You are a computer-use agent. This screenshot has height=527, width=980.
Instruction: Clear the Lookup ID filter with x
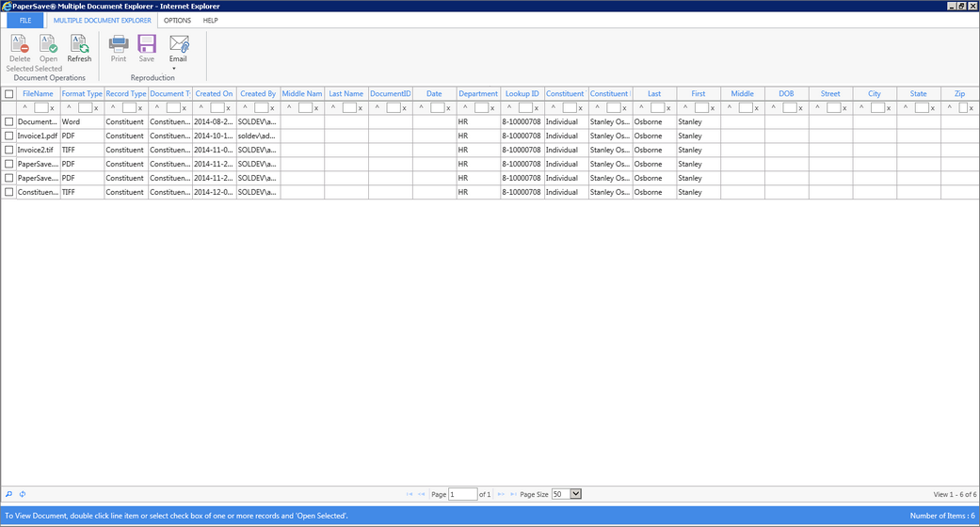(537, 108)
